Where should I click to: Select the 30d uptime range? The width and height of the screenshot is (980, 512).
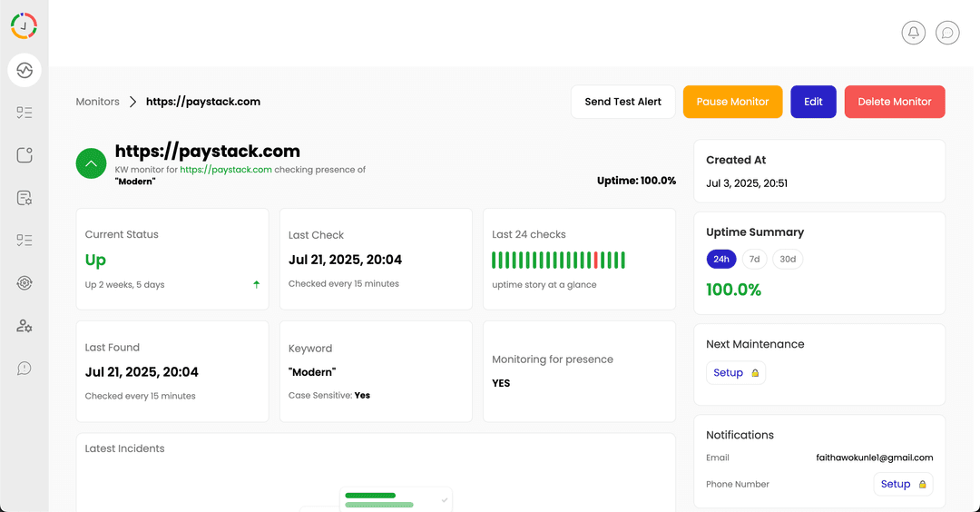tap(788, 259)
